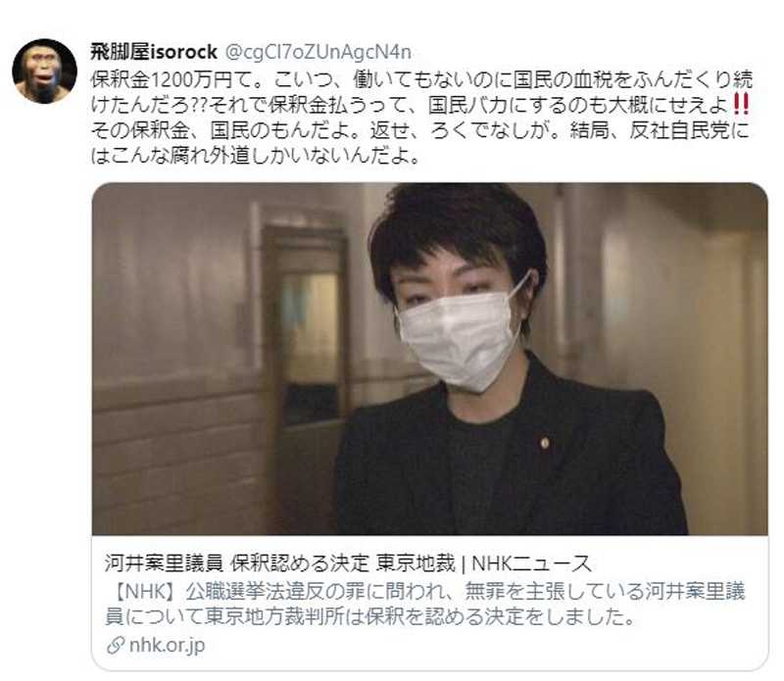Click the red double exclamation emoji
Viewport: 784px width, 681px height.
click(741, 105)
